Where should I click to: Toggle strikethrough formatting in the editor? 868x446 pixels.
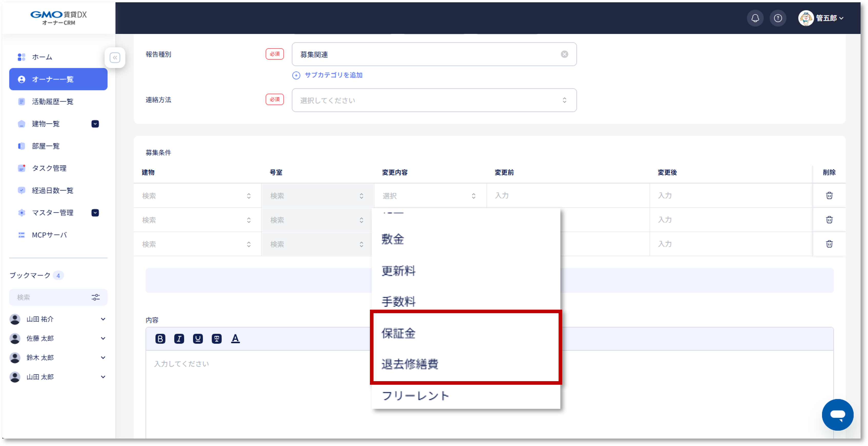[217, 339]
